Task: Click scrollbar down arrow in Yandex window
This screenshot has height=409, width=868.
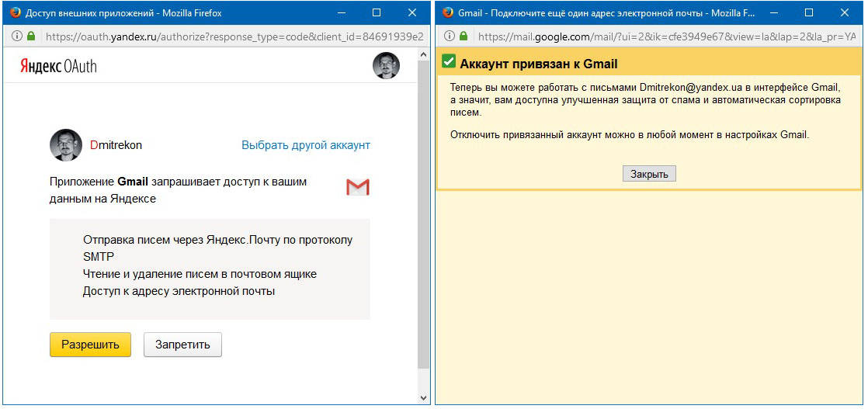Action: [x=423, y=398]
